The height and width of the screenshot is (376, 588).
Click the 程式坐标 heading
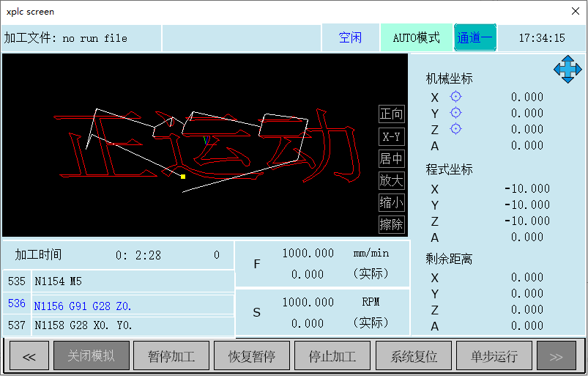point(449,169)
